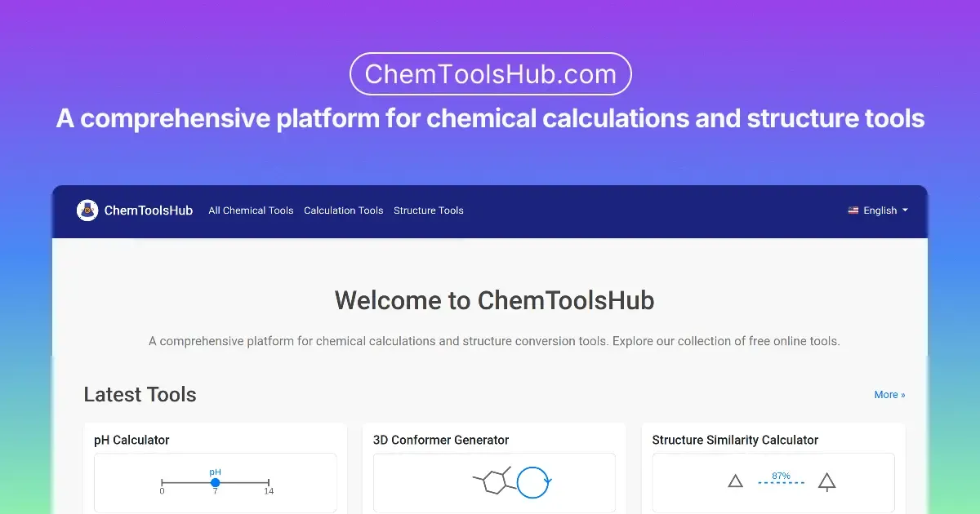Image resolution: width=980 pixels, height=514 pixels.
Task: Click the More » link
Action: coord(889,395)
